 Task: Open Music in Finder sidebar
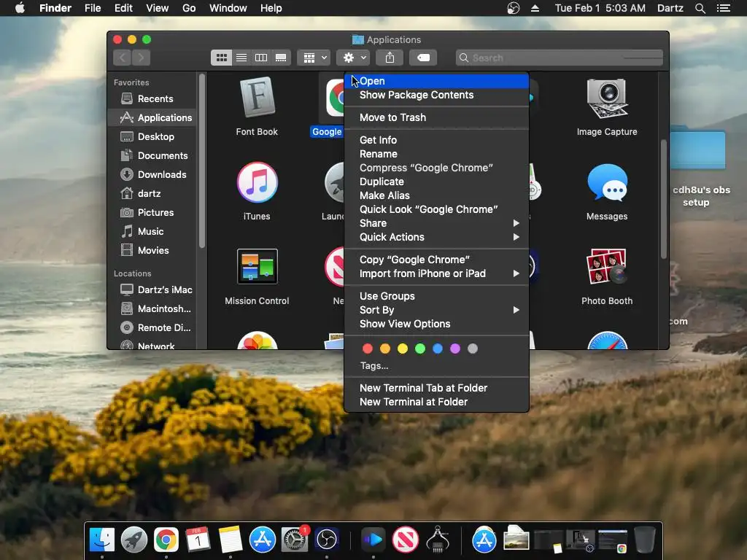tap(152, 231)
